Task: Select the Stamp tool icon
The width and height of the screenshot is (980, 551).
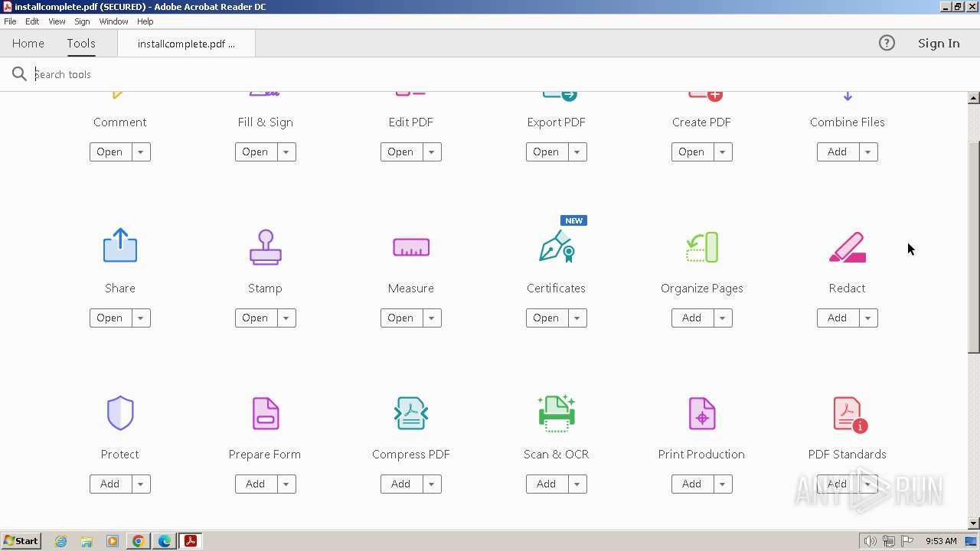Action: pyautogui.click(x=266, y=247)
